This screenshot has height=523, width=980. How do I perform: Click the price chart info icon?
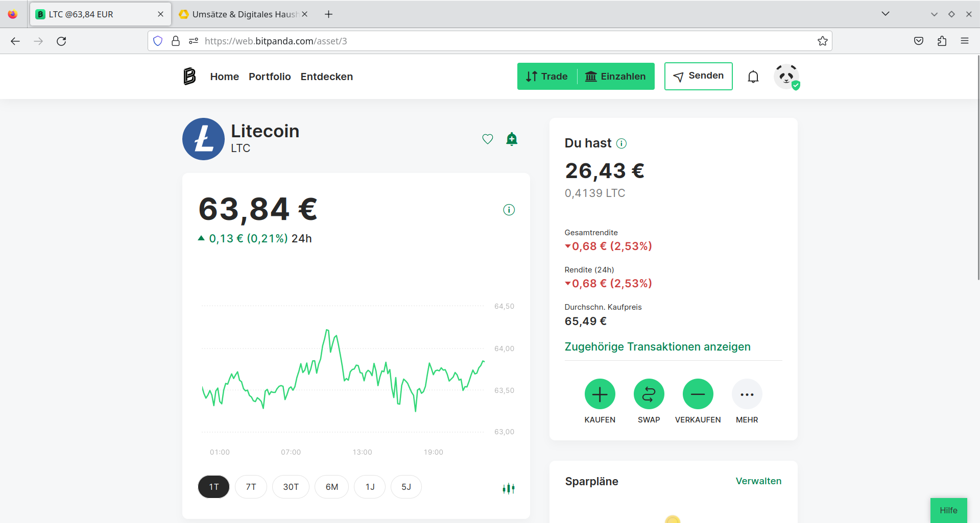coord(509,210)
